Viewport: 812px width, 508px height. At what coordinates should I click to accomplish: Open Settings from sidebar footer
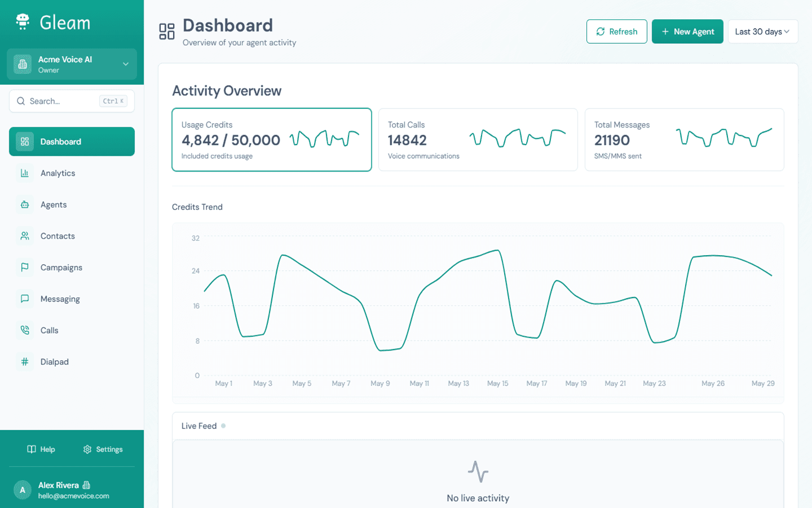point(103,449)
